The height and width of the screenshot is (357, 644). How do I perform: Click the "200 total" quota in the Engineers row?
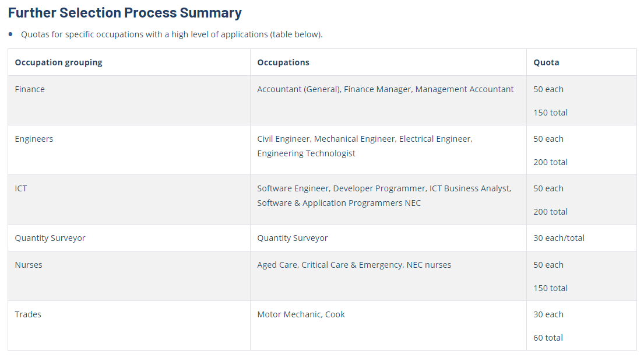point(550,162)
